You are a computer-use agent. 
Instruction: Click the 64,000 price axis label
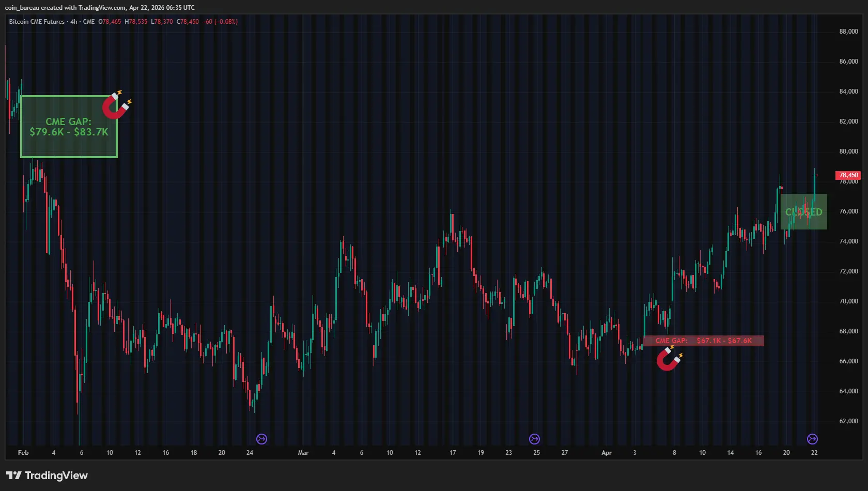tap(848, 391)
